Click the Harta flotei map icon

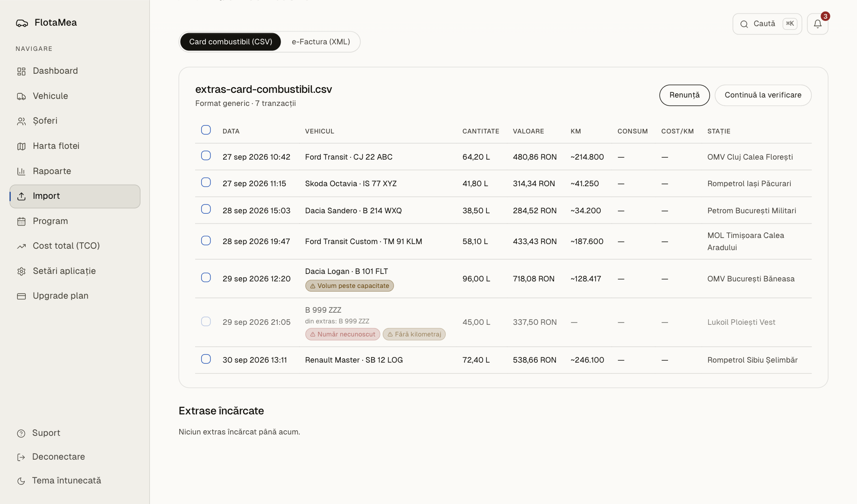21,147
